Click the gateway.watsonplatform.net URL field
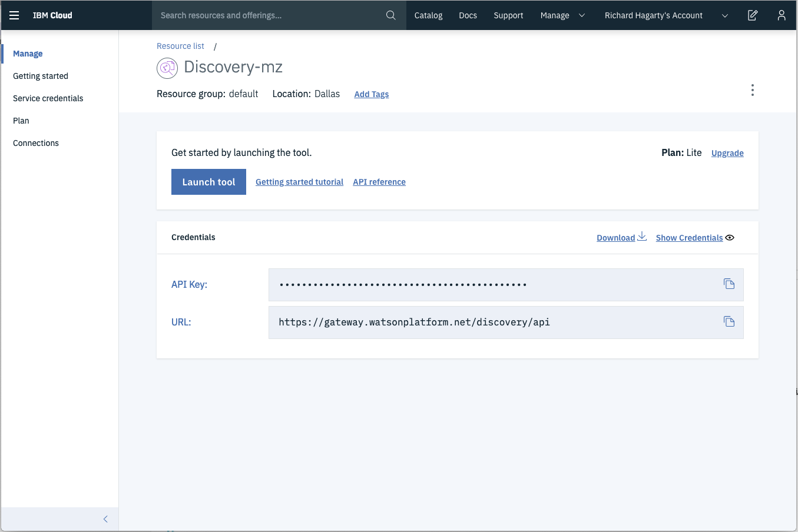The image size is (798, 532). click(506, 322)
